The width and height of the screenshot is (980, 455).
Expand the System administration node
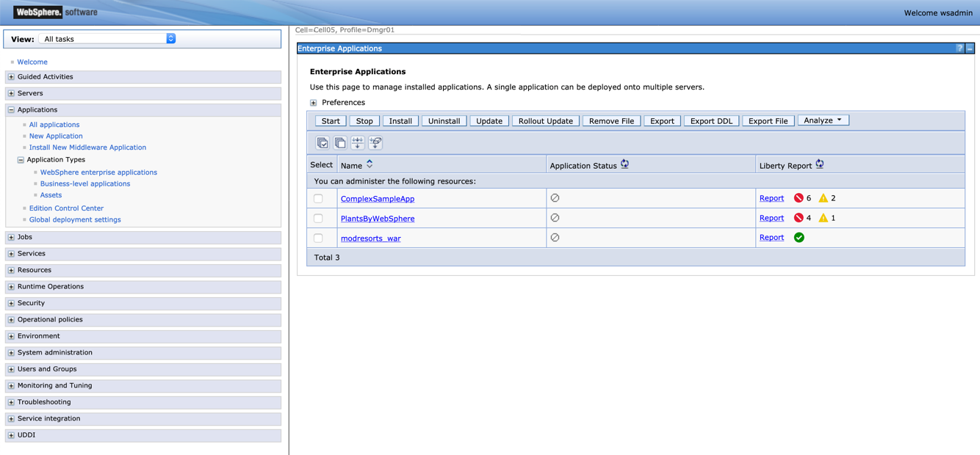click(11, 353)
